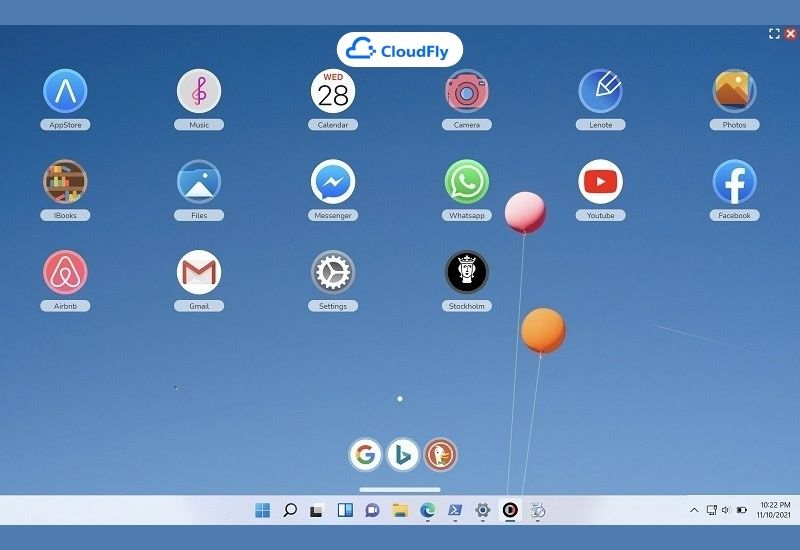800x550 pixels.
Task: Open Google search in the dock
Action: coord(365,454)
